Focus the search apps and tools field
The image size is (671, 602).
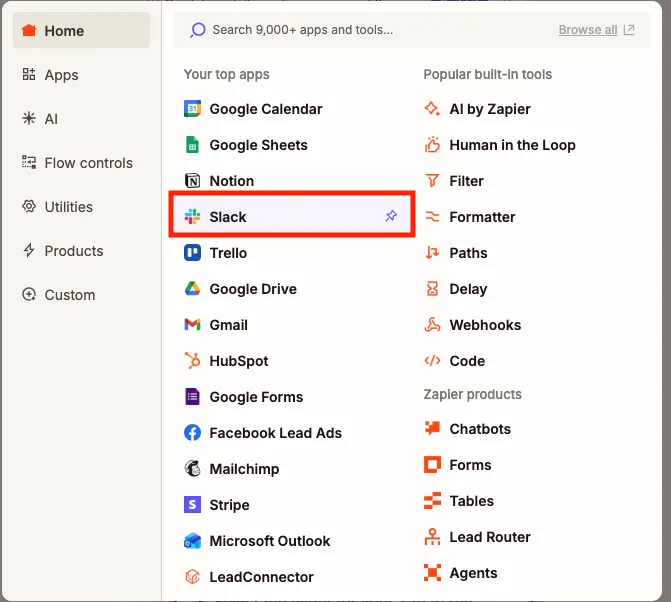pos(412,30)
